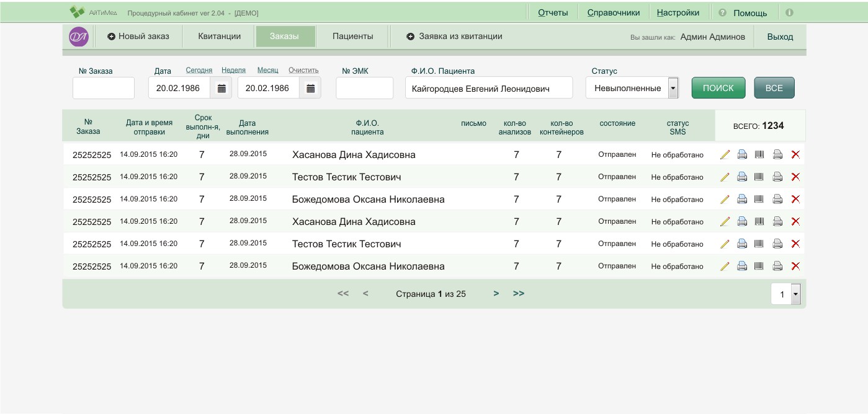Delete first Тестов Тестик Тестович order
This screenshot has width=868, height=414.
click(795, 177)
